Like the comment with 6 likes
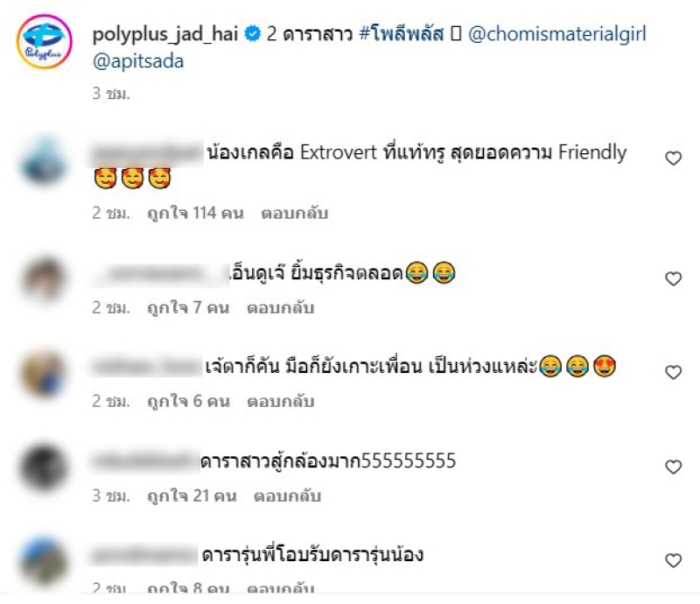 [x=673, y=372]
